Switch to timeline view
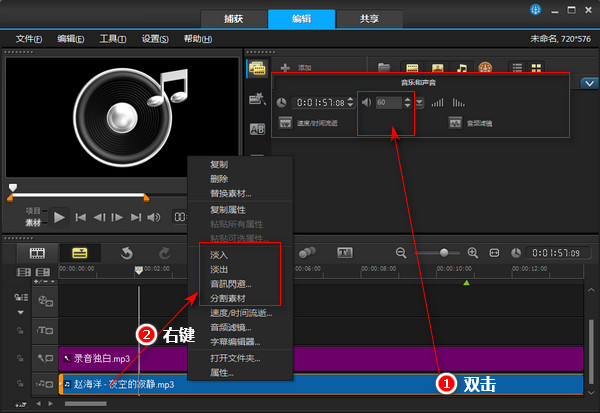Screen dimensions: 600x413 (x=80, y=253)
